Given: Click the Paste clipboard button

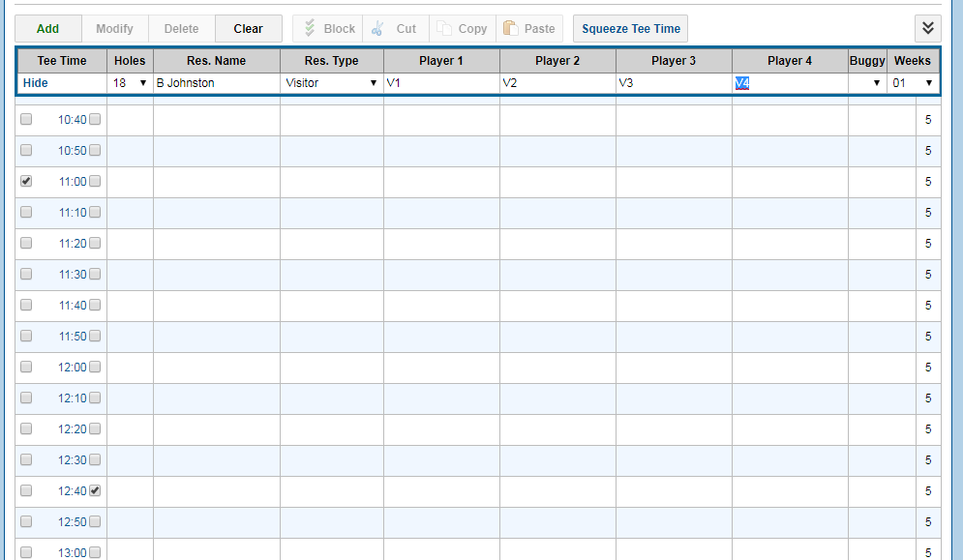Looking at the screenshot, I should click(529, 29).
